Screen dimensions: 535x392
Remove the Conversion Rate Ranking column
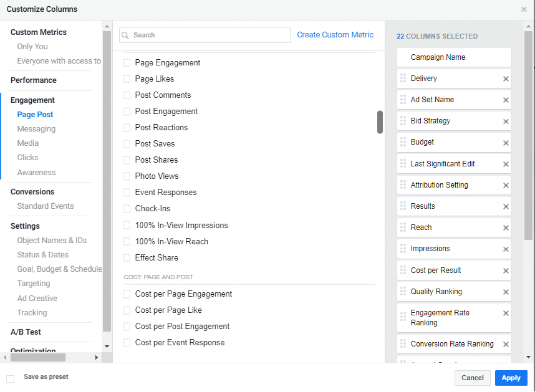[x=506, y=344]
